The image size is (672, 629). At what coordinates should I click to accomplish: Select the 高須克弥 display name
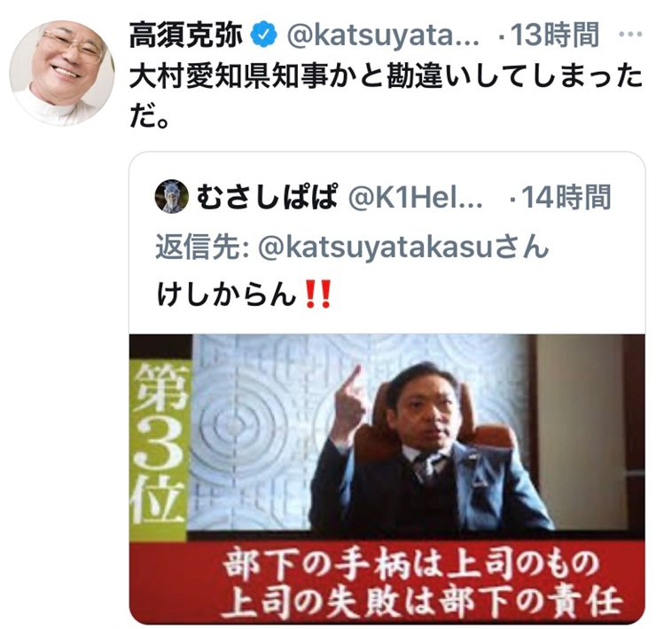186,35
